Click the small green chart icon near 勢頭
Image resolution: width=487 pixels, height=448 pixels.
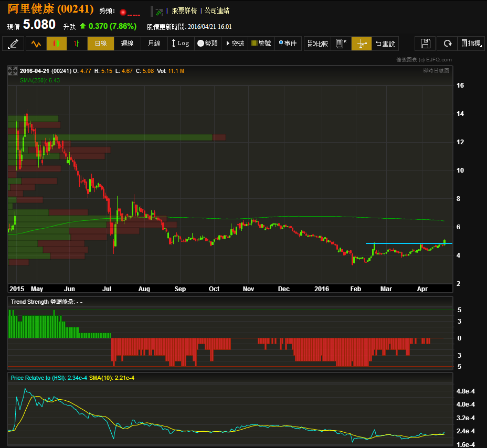159,12
